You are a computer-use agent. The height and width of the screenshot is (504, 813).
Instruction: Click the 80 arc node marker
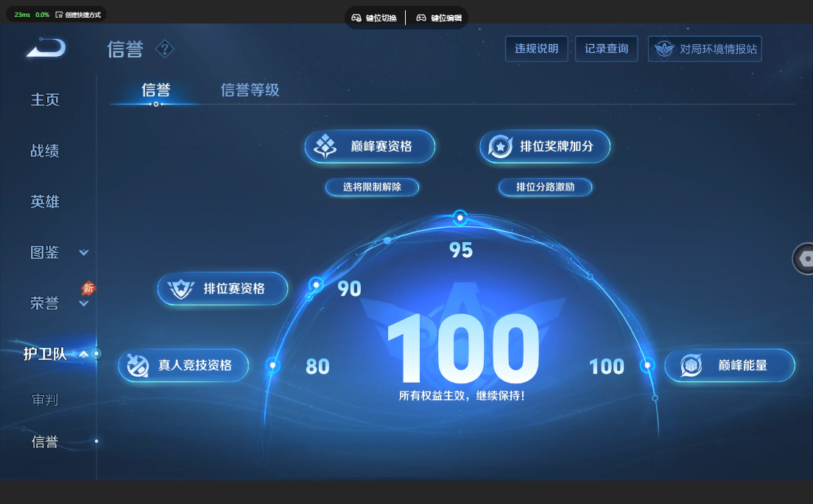pos(272,365)
